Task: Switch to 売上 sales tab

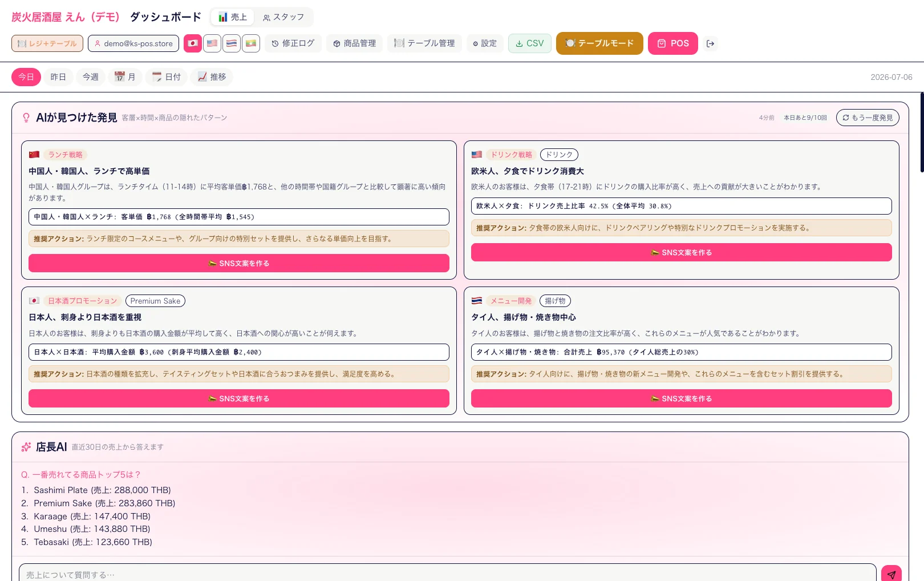Action: point(233,17)
